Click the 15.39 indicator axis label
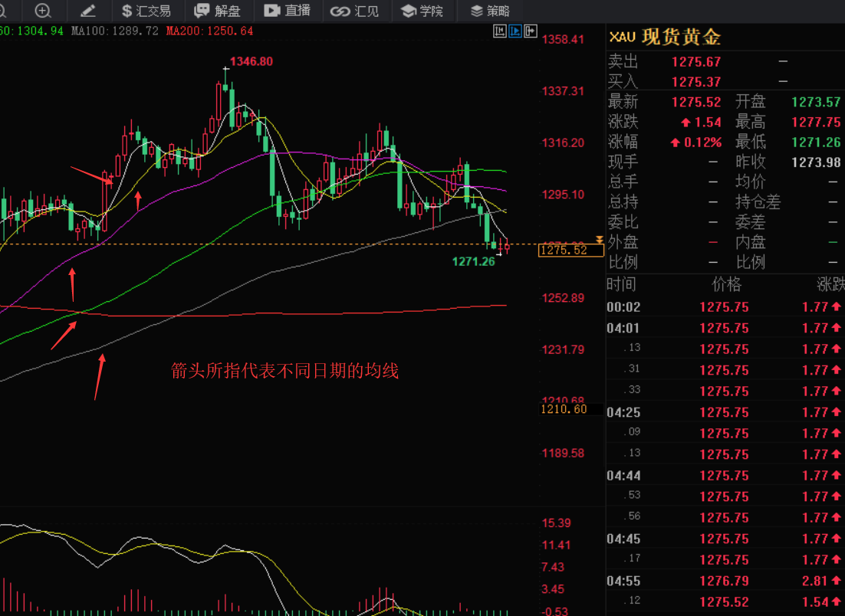This screenshot has height=616, width=845. (556, 523)
